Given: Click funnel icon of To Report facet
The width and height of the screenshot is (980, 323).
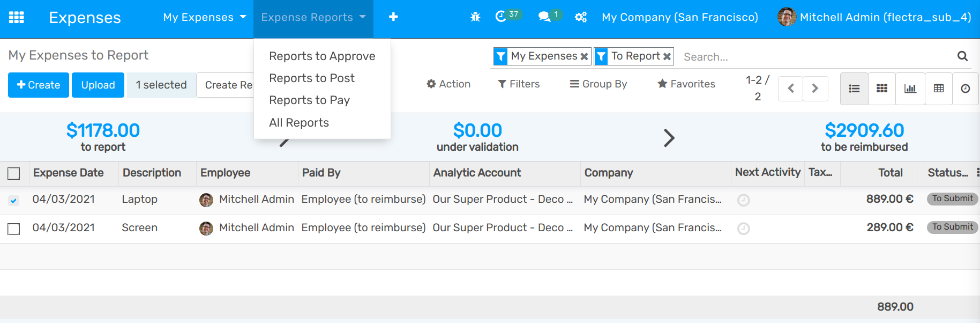Looking at the screenshot, I should 601,56.
